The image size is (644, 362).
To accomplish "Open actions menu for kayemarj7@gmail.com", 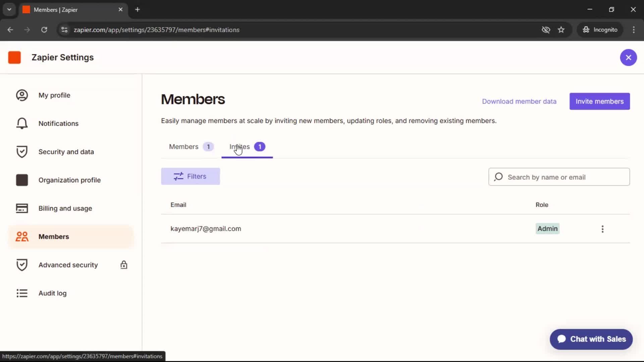I will [602, 229].
